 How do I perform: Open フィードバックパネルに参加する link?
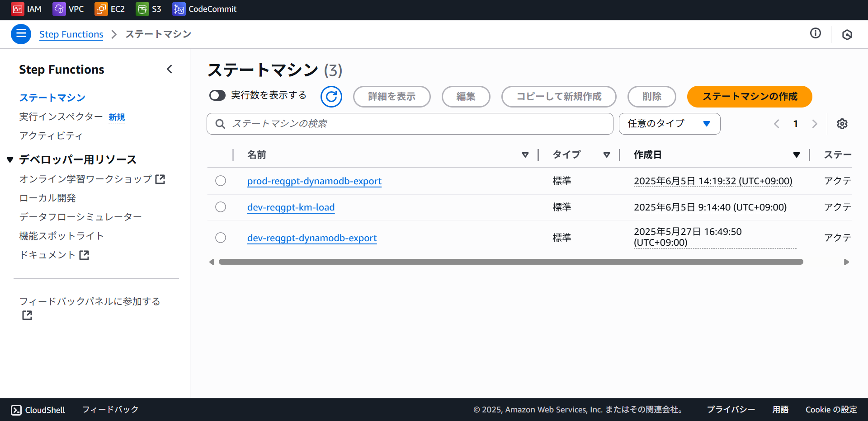pos(90,301)
